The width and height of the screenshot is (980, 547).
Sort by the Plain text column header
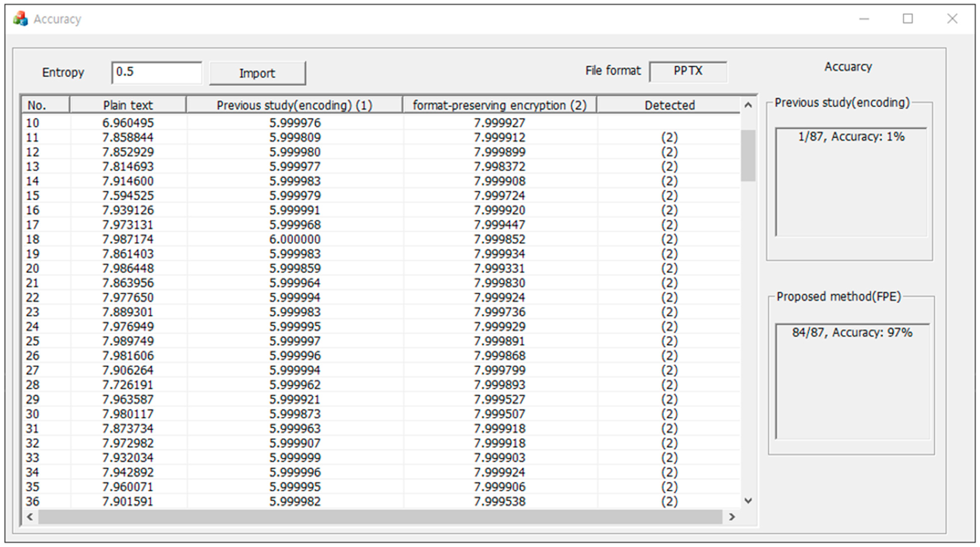128,105
